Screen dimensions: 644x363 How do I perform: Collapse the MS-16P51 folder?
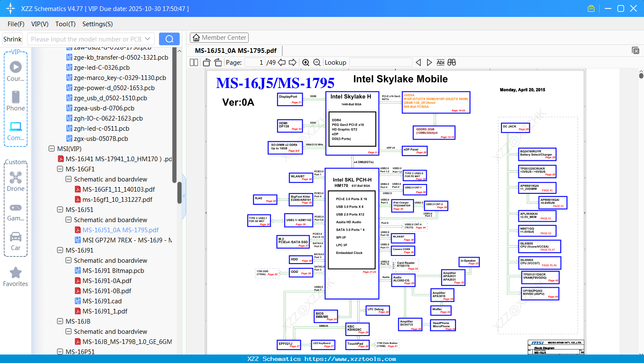click(60, 352)
